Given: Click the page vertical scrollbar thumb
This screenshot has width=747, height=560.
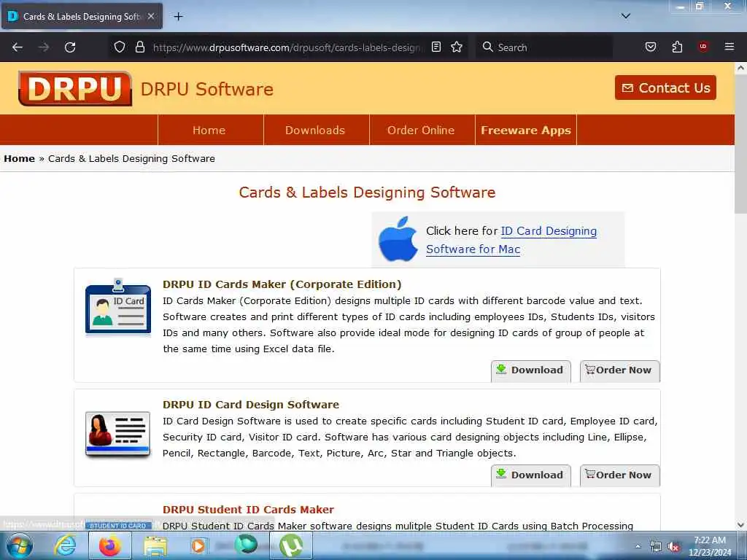Looking at the screenshot, I should coord(740,144).
